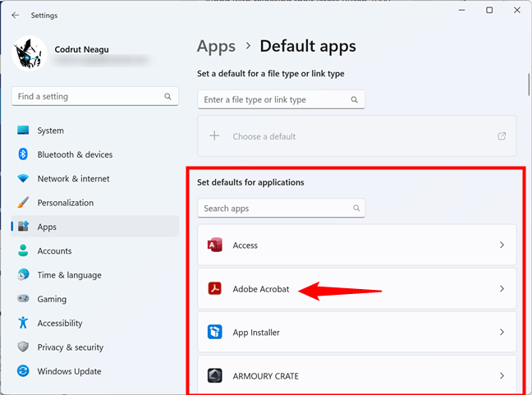Click the plus icon beside Choose a default
Viewport: 532px width, 395px height.
point(214,136)
